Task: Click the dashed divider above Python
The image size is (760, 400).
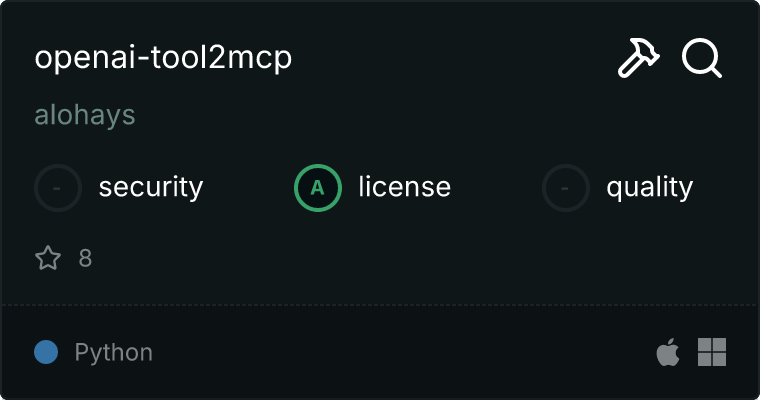Action: tap(380, 305)
